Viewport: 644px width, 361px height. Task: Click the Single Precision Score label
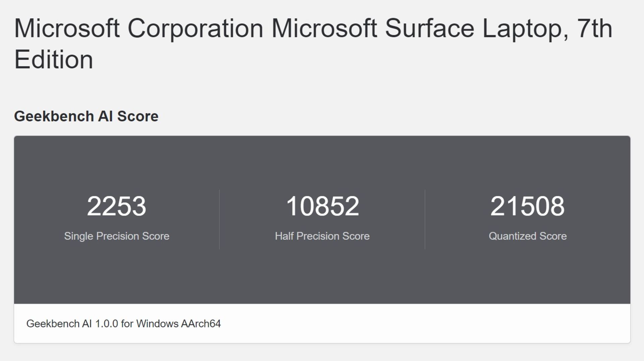117,236
